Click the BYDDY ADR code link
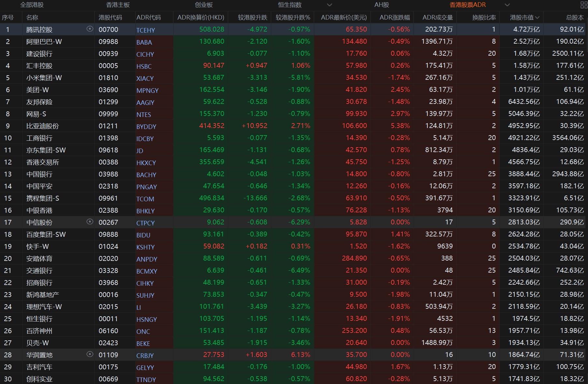The image size is (588, 384). [x=146, y=127]
